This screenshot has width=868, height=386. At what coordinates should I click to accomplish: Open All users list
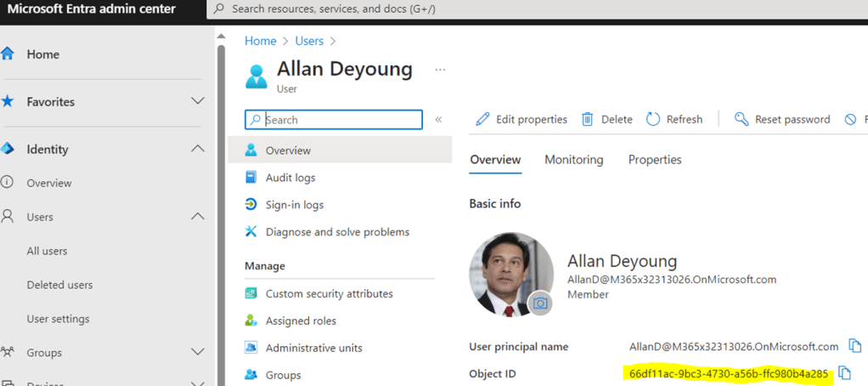47,251
